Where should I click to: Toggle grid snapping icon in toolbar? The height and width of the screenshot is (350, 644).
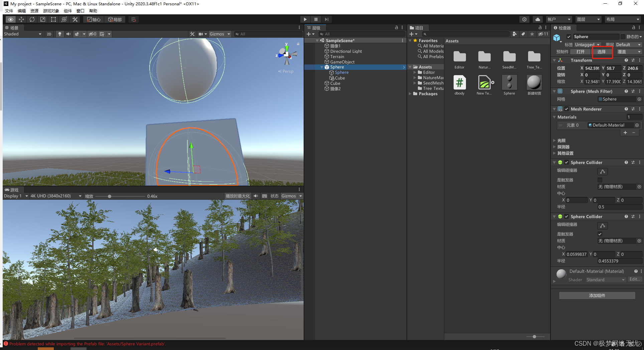tap(134, 19)
